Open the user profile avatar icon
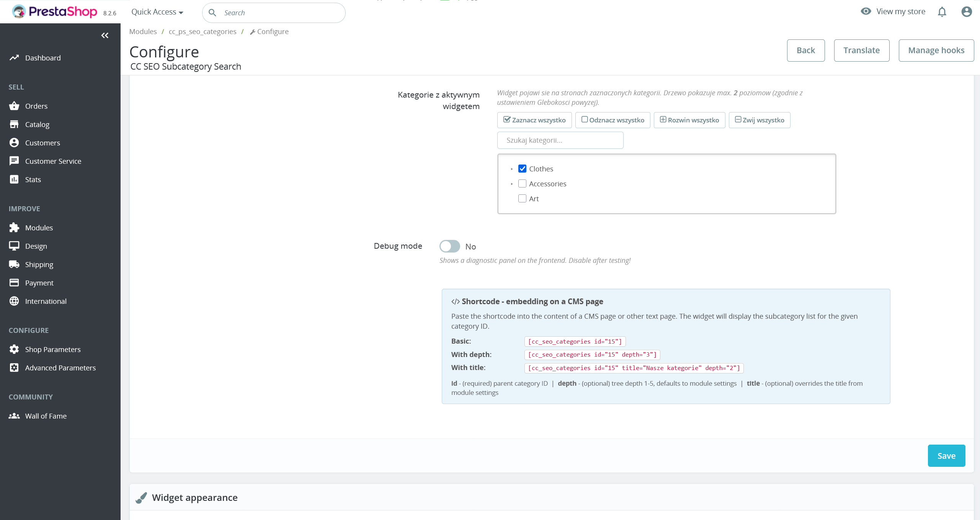Viewport: 980px width, 520px height. [967, 12]
